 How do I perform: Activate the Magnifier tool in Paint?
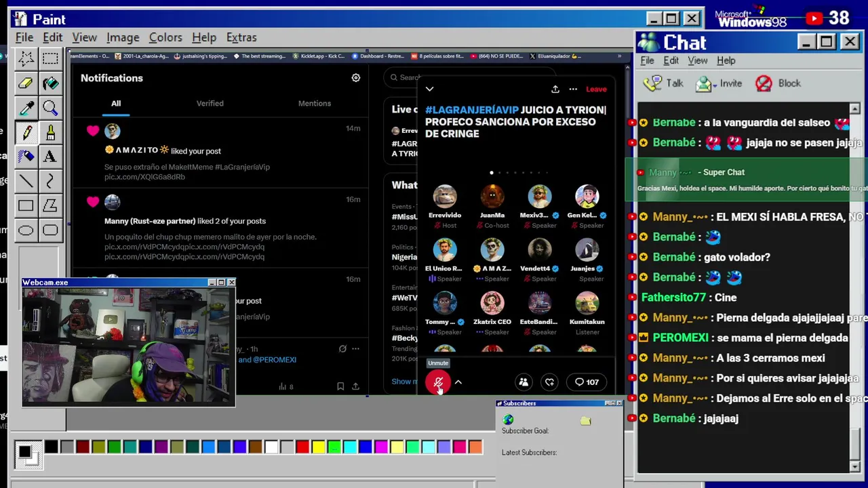50,108
